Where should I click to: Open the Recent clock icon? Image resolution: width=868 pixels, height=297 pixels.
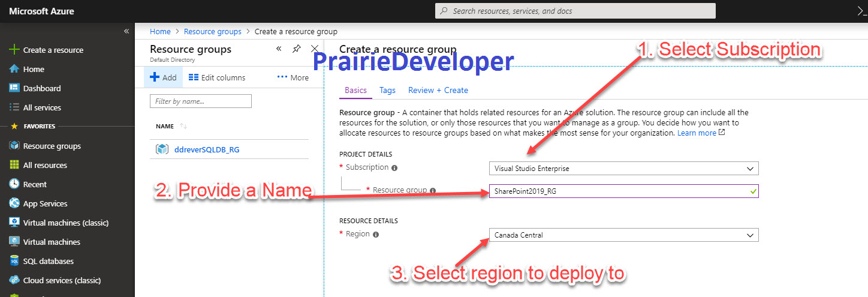tap(14, 184)
